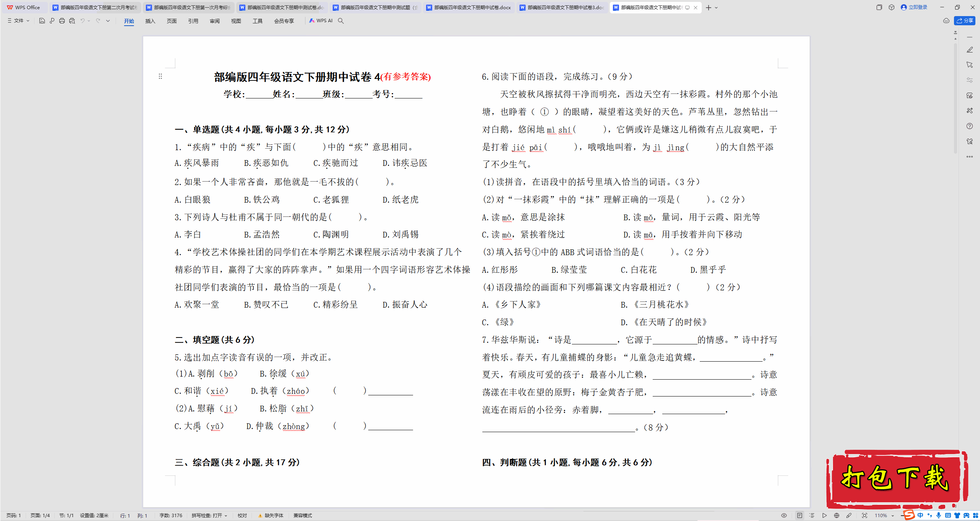Screen dimensions: 980x521
Task: Click the scrollbar options button above the arrow
Action: [955, 33]
